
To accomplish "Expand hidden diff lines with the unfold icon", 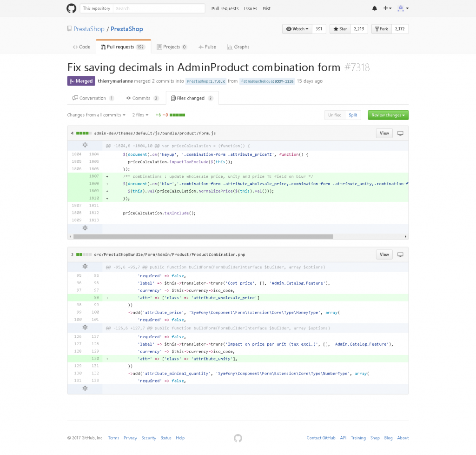I will click(x=85, y=145).
